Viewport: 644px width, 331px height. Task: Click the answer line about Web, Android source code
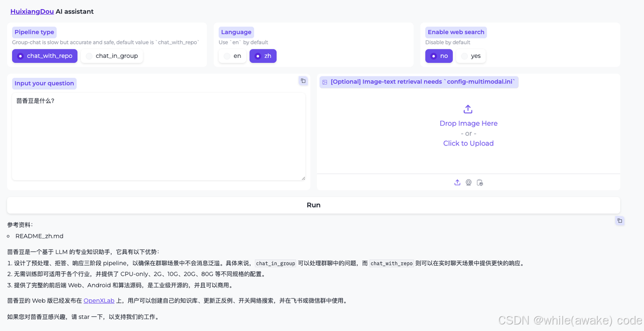(120, 285)
